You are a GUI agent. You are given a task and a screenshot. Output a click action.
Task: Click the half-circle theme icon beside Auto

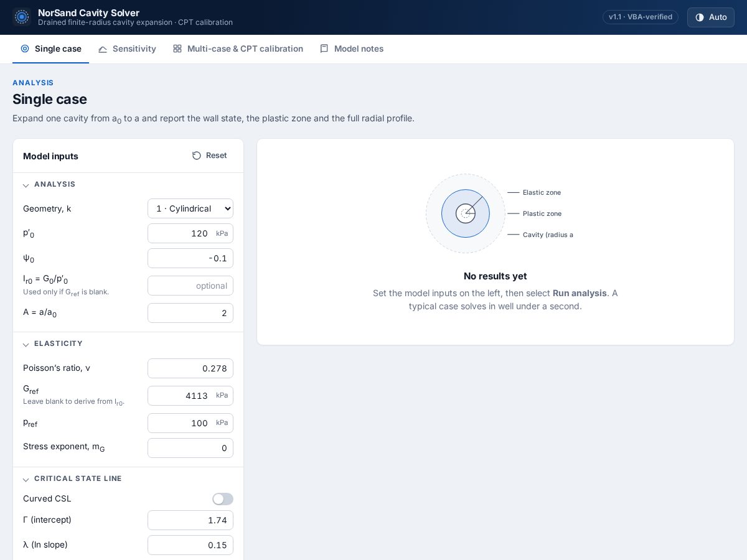(700, 17)
